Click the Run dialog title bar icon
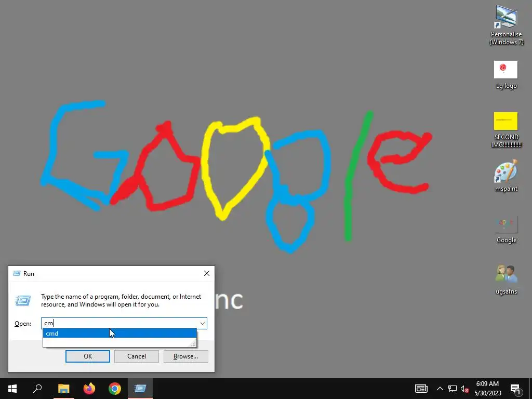Image resolution: width=532 pixels, height=399 pixels. [16, 273]
